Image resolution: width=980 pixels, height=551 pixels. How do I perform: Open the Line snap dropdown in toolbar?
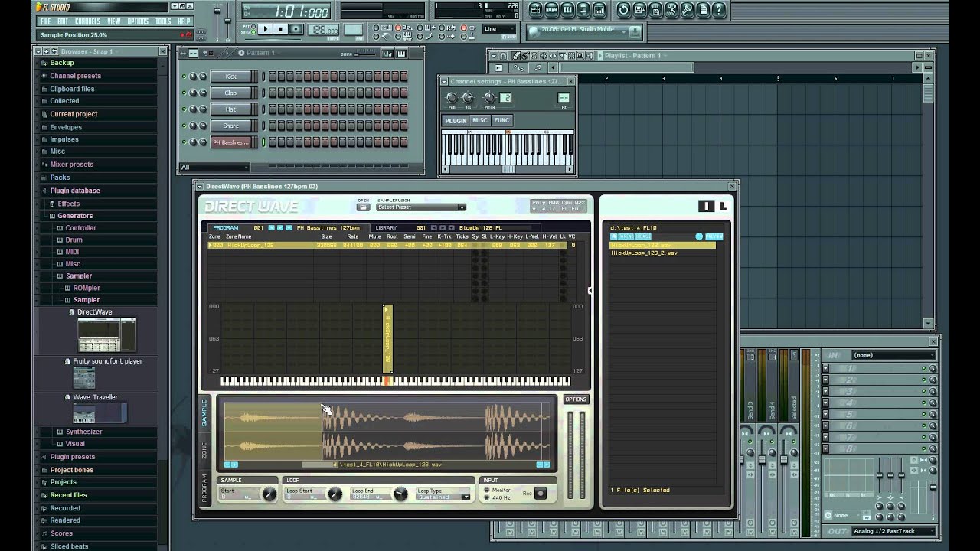point(501,29)
